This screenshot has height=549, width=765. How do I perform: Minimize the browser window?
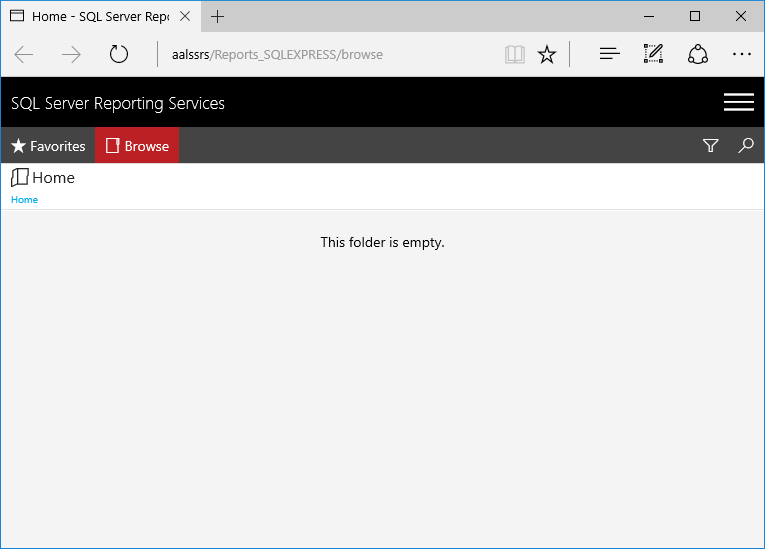pos(649,16)
